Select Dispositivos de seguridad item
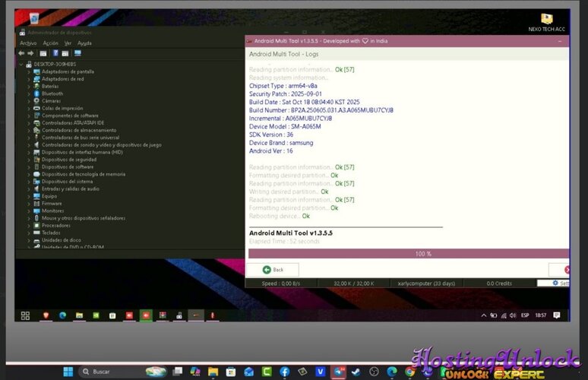Image resolution: width=588 pixels, height=380 pixels. pos(69,160)
